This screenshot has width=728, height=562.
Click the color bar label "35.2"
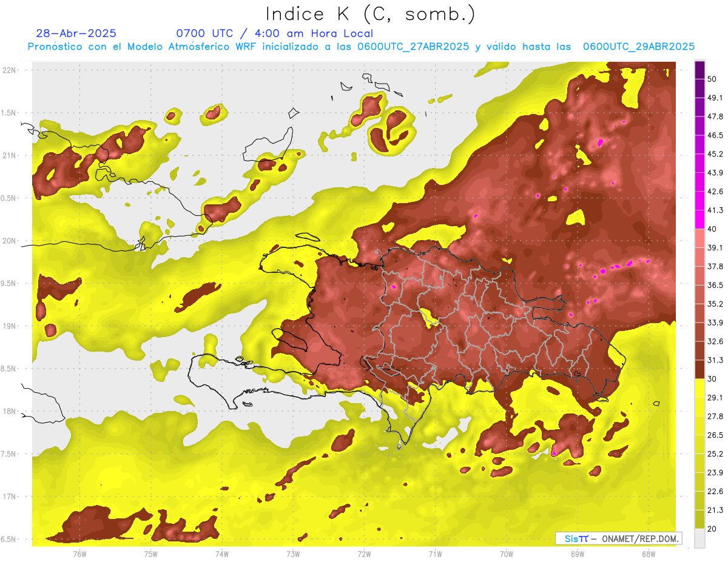pyautogui.click(x=715, y=304)
